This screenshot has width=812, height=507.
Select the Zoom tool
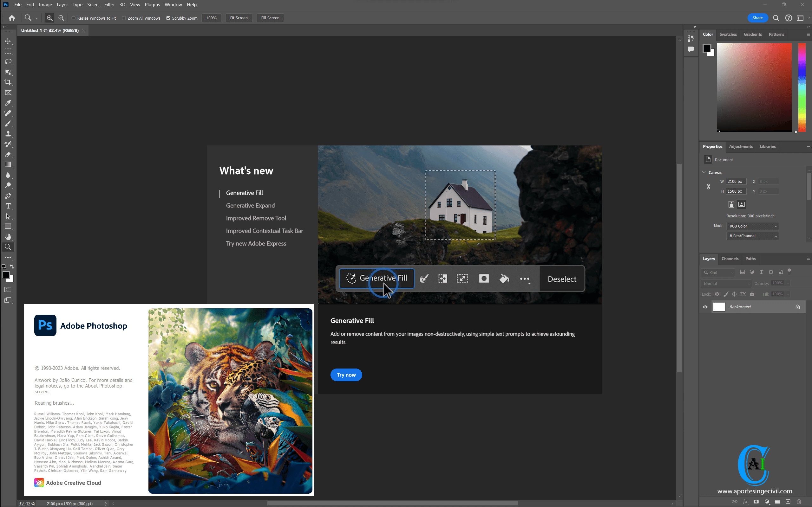(x=8, y=247)
